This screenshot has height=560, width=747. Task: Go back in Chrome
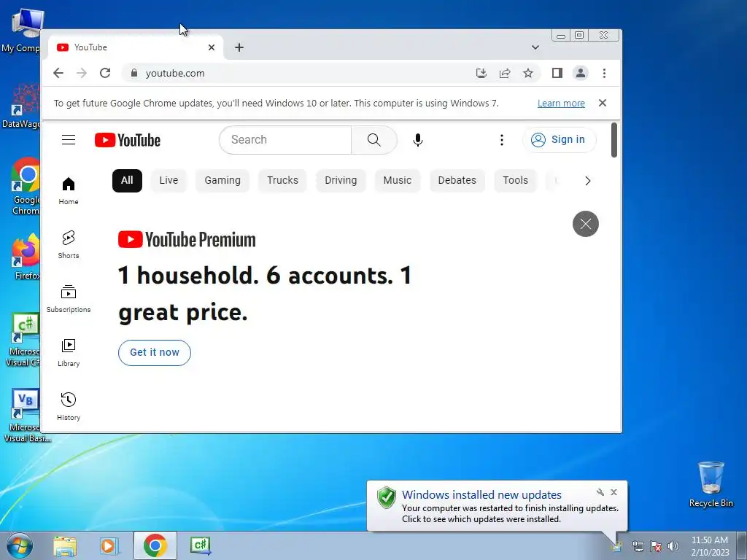point(58,73)
